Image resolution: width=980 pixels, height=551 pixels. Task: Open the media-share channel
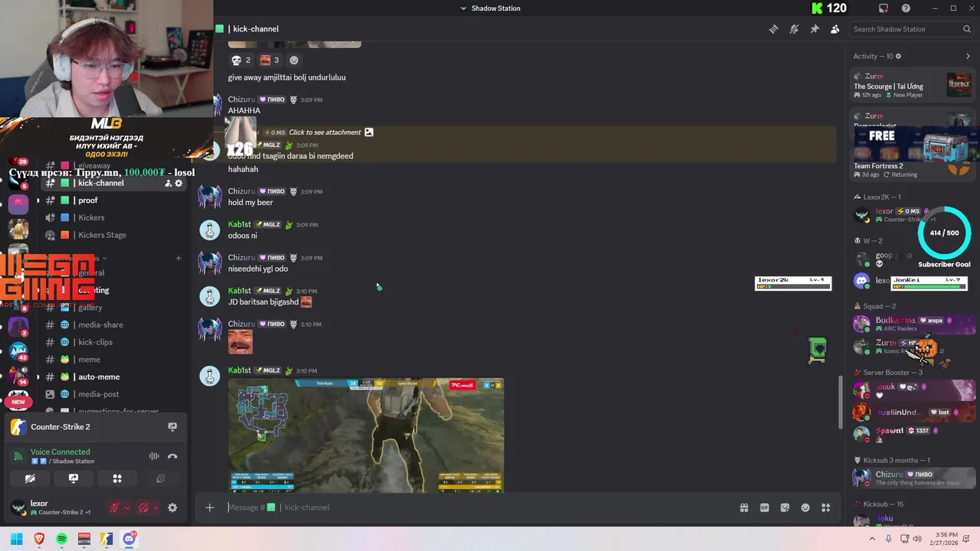pyautogui.click(x=113, y=324)
